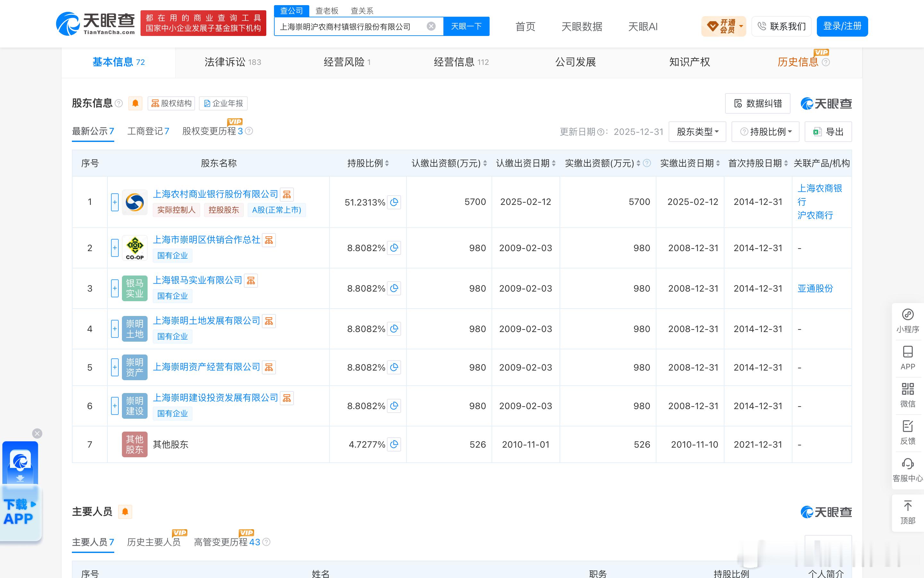Click the 数据纠错 button
Viewport: 924px width, 578px height.
pyautogui.click(x=757, y=103)
